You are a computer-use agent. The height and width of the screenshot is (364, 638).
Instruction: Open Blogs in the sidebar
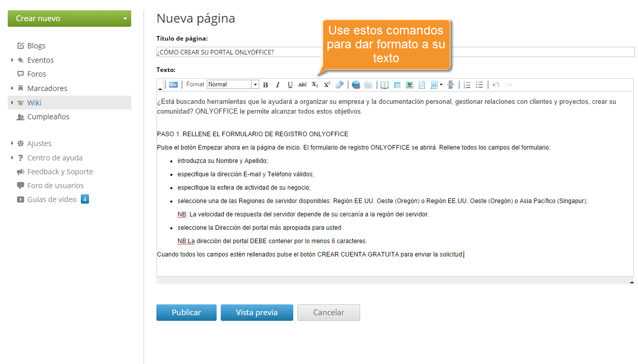click(36, 46)
